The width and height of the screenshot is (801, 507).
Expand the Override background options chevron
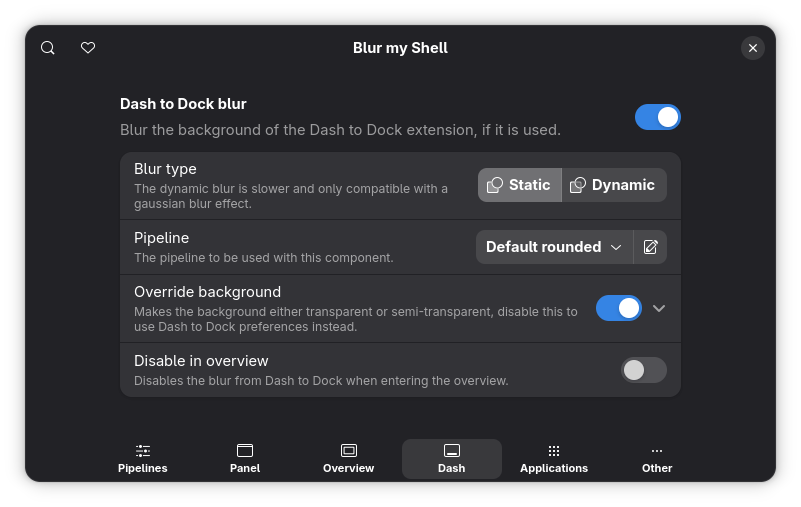pyautogui.click(x=659, y=308)
